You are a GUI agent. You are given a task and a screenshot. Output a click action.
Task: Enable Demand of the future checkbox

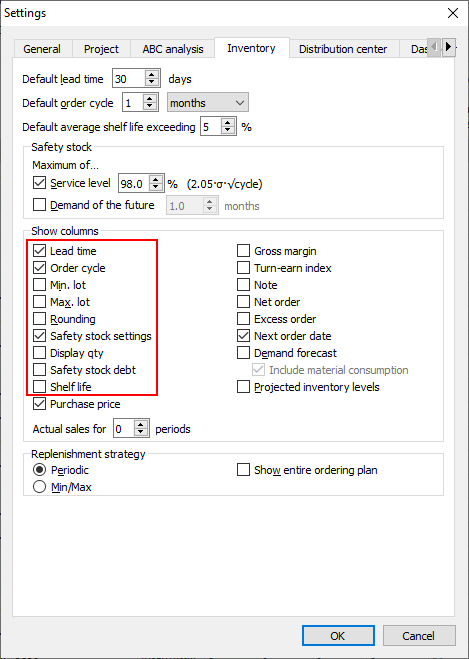coord(40,205)
